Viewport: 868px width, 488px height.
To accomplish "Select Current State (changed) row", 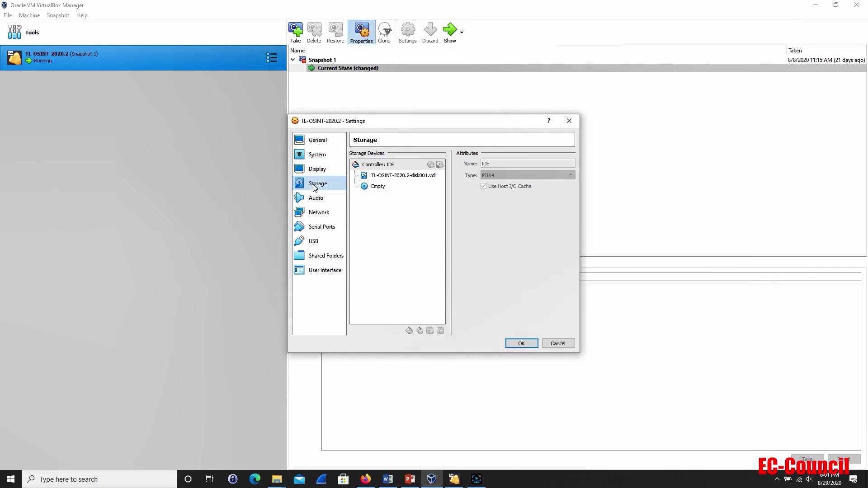I will (x=577, y=68).
